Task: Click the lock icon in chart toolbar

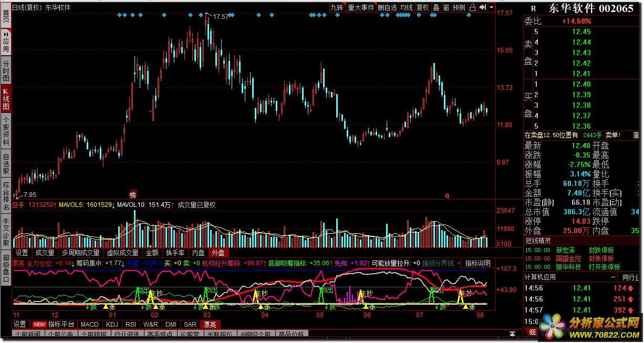Action: click(472, 7)
